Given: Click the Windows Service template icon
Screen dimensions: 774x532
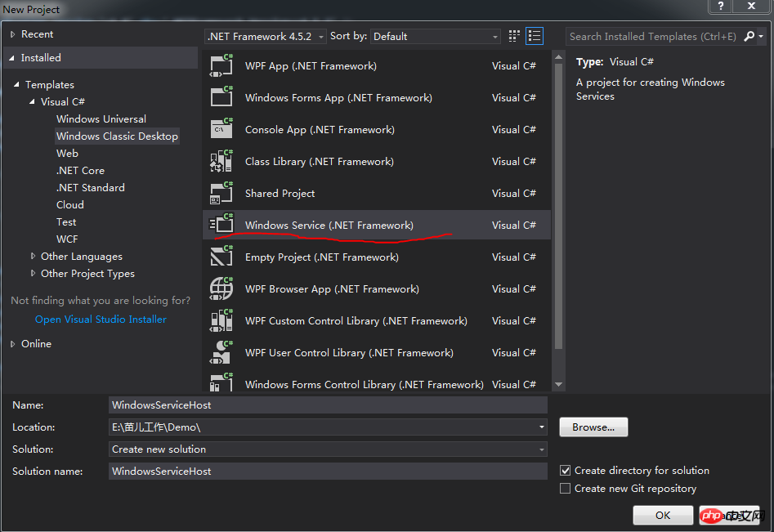Looking at the screenshot, I should (x=221, y=225).
